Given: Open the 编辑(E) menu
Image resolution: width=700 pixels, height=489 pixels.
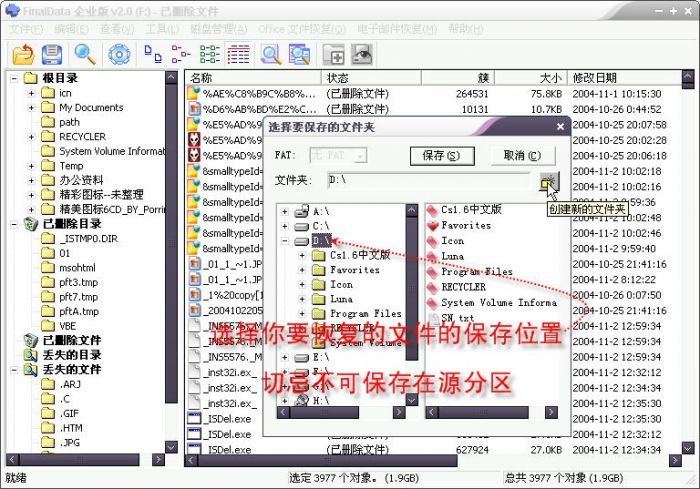Looking at the screenshot, I should point(71,29).
